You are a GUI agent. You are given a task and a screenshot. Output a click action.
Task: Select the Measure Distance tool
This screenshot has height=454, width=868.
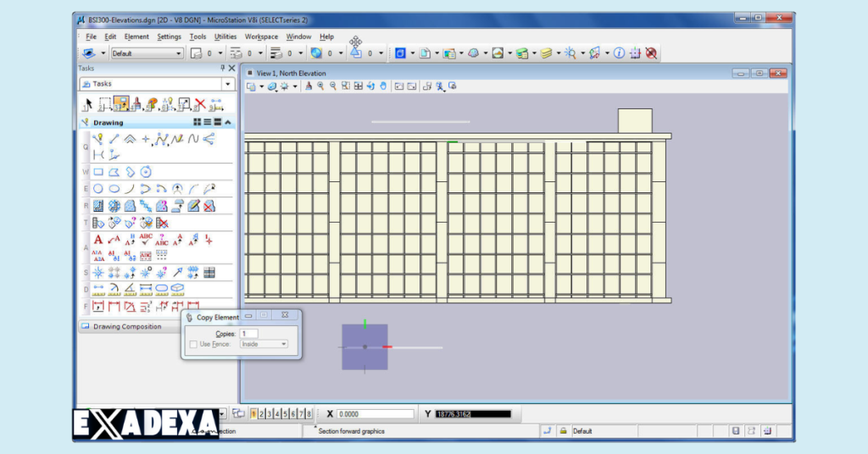98,289
